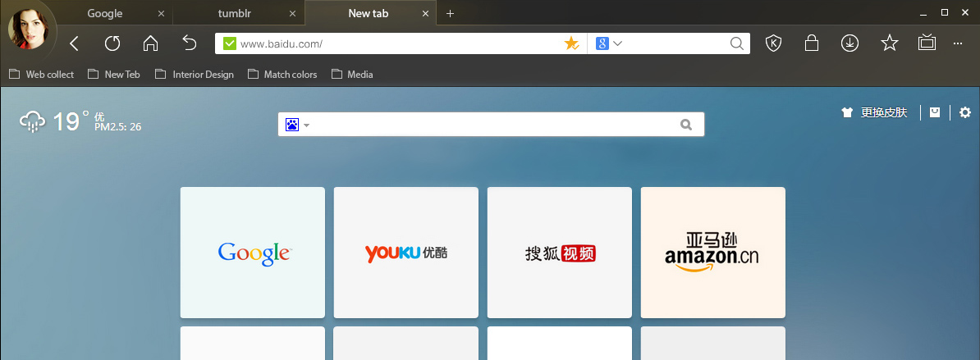Screen dimensions: 980x360
Task: Click the undo closed tab icon
Action: coord(190,43)
